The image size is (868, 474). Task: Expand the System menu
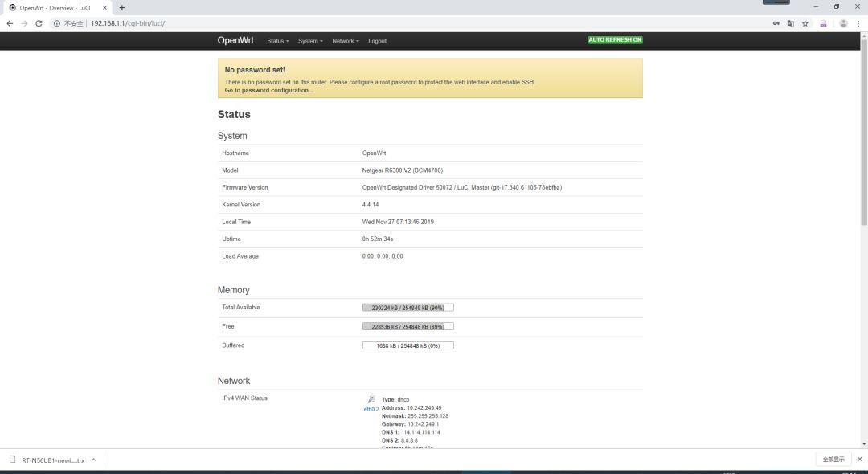point(310,41)
